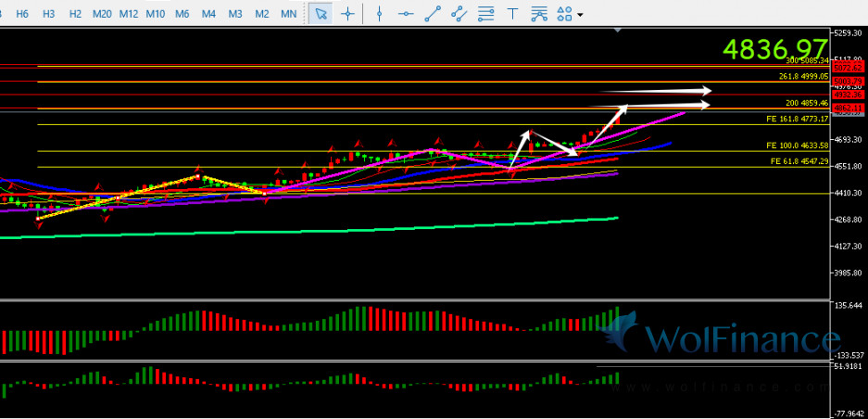Click the FE 161.8 Fibonacci level label

point(796,120)
